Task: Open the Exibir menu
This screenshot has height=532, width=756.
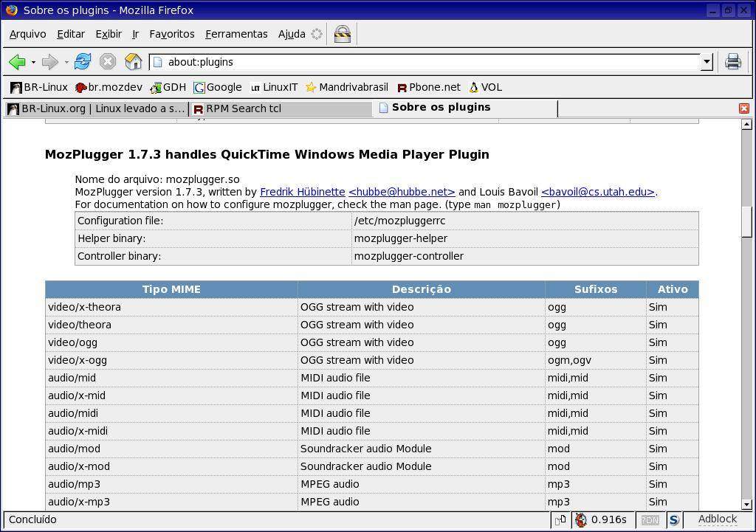Action: [109, 34]
